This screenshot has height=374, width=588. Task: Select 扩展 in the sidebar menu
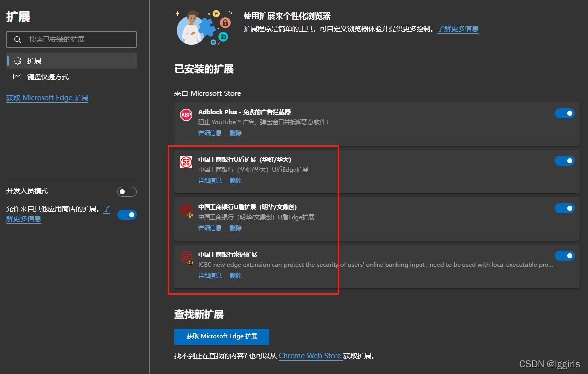click(x=72, y=61)
